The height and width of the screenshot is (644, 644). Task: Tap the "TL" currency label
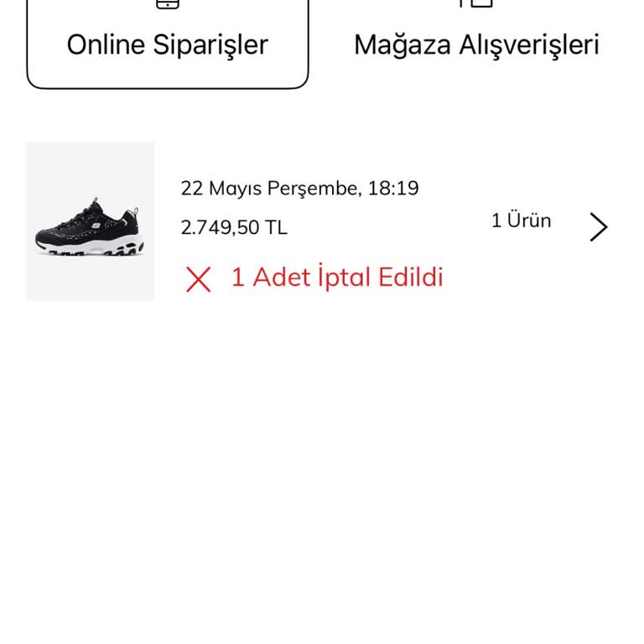click(x=276, y=227)
